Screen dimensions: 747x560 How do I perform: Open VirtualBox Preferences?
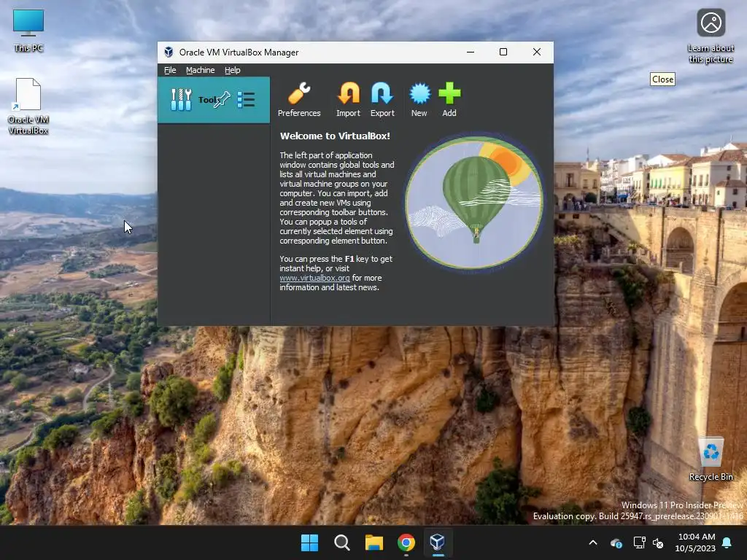coord(299,100)
